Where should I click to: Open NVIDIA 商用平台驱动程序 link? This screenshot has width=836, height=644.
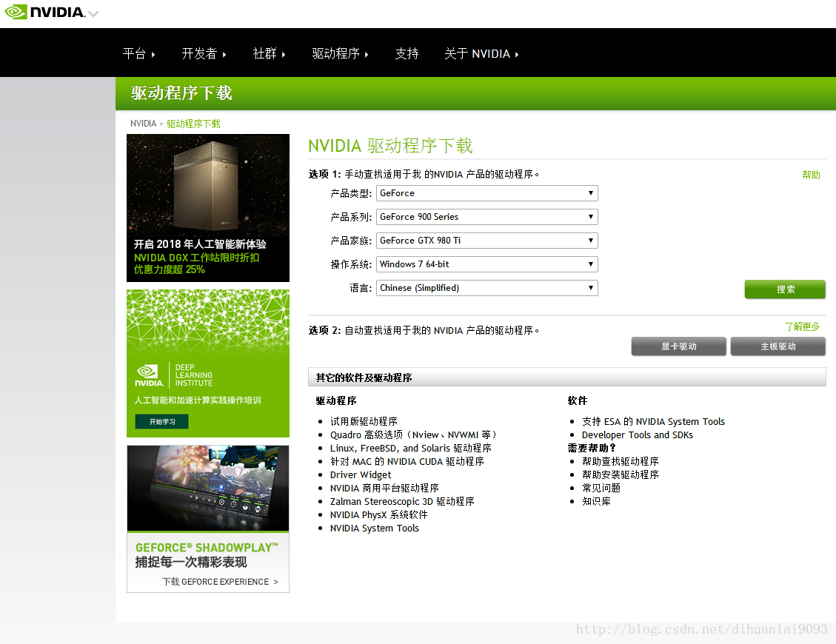384,489
